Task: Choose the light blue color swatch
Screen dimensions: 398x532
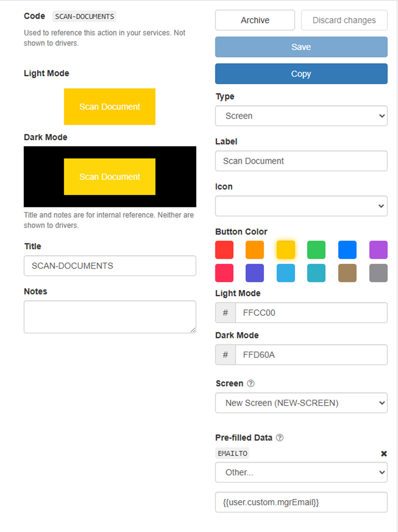Action: pyautogui.click(x=286, y=273)
